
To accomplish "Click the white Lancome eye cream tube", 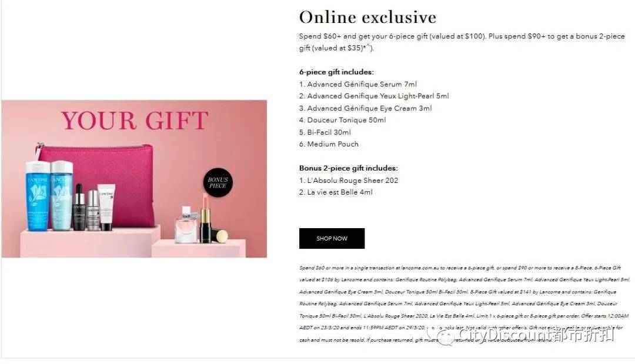I will pyautogui.click(x=106, y=208).
